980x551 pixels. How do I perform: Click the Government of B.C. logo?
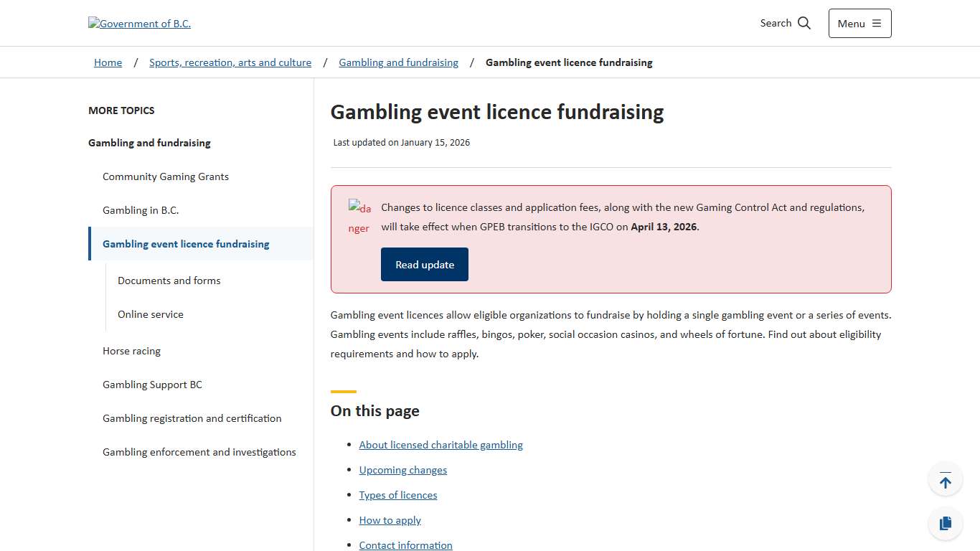point(139,23)
